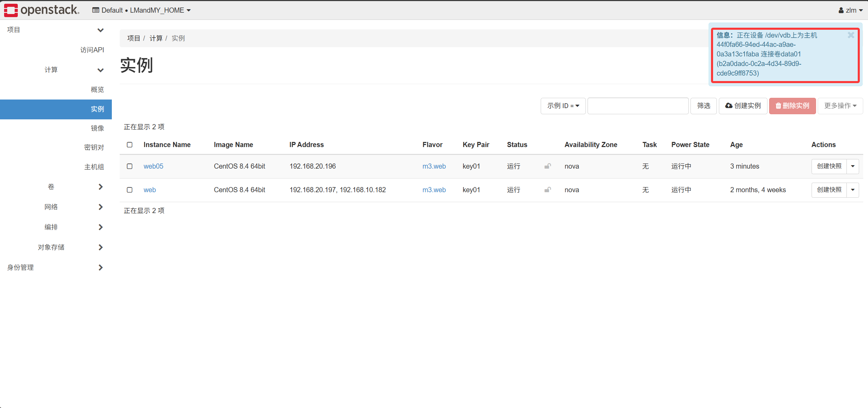Expand the 身份管理 sidebar section
Viewport: 868px width, 408px height.
pos(56,267)
